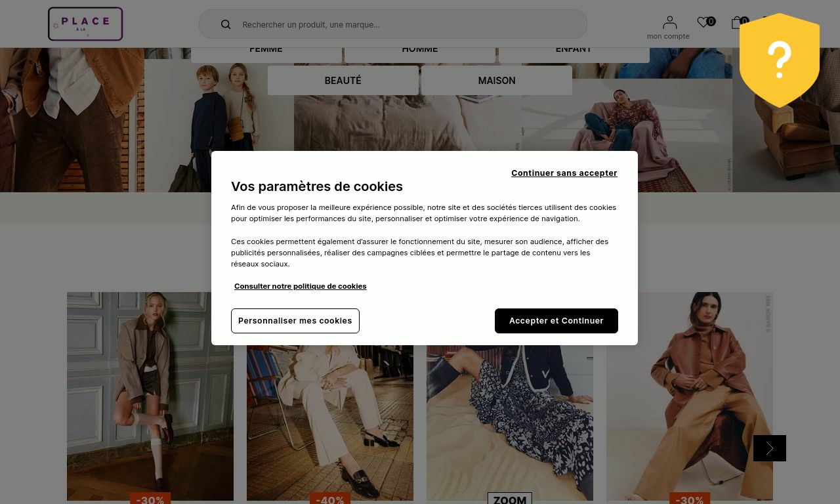840x504 pixels.
Task: Click the yellow shield question mark badge
Action: [x=780, y=60]
